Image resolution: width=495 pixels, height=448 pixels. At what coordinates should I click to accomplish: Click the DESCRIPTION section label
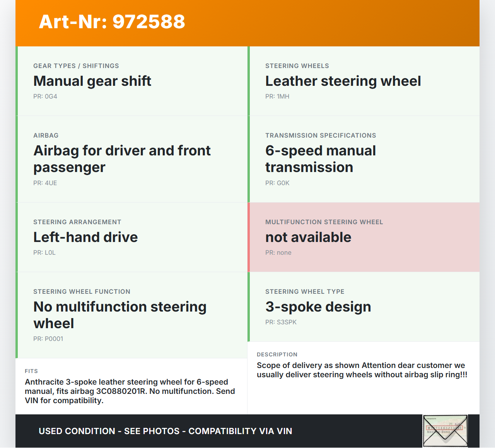[x=277, y=354]
